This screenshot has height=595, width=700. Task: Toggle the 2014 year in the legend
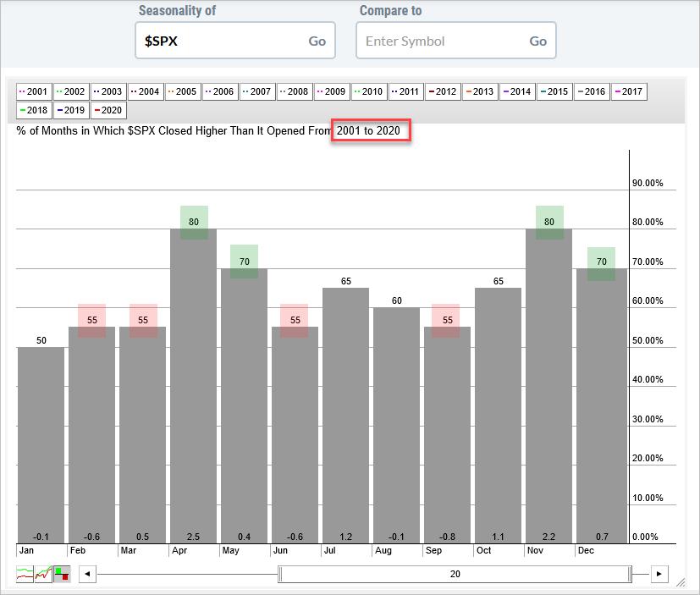coord(517,91)
